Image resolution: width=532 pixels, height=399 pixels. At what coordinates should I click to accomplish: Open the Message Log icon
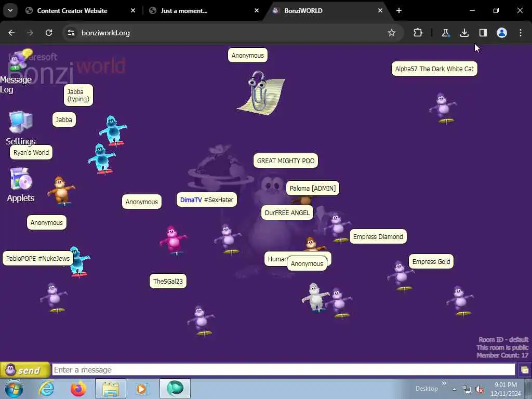pos(20,59)
